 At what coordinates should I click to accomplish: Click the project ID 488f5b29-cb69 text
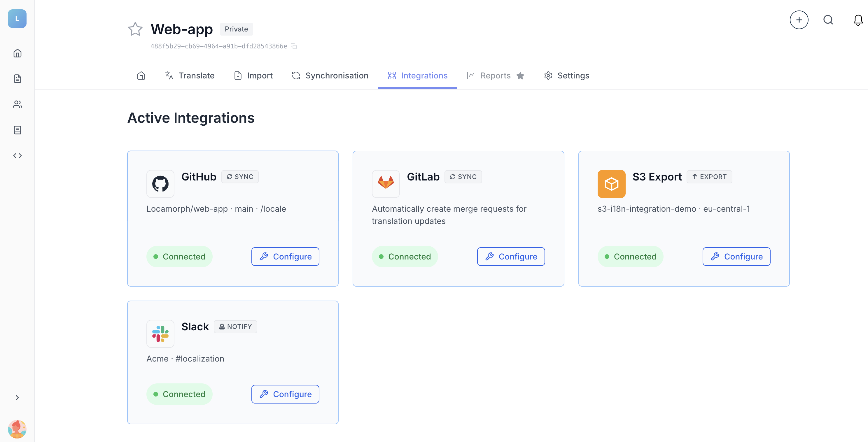point(219,46)
